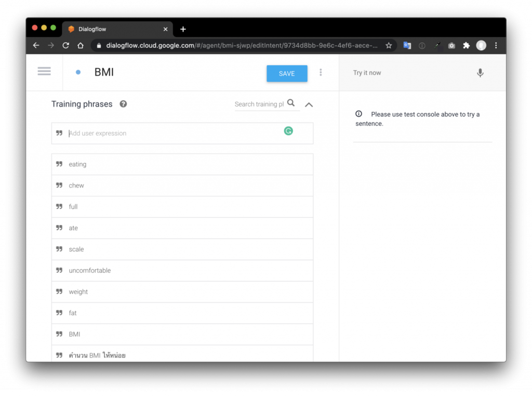Viewport: 532px width, 396px height.
Task: Click the BMI intent name title
Action: [x=104, y=72]
